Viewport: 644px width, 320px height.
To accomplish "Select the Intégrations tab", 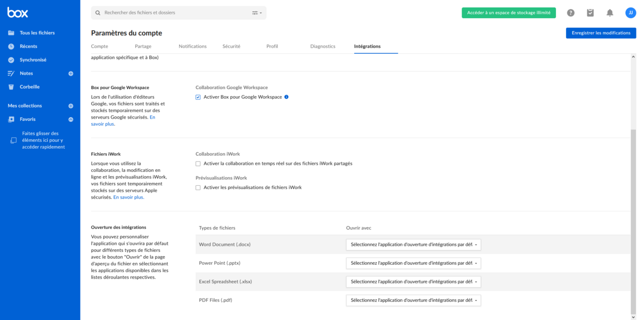I will pos(367,47).
